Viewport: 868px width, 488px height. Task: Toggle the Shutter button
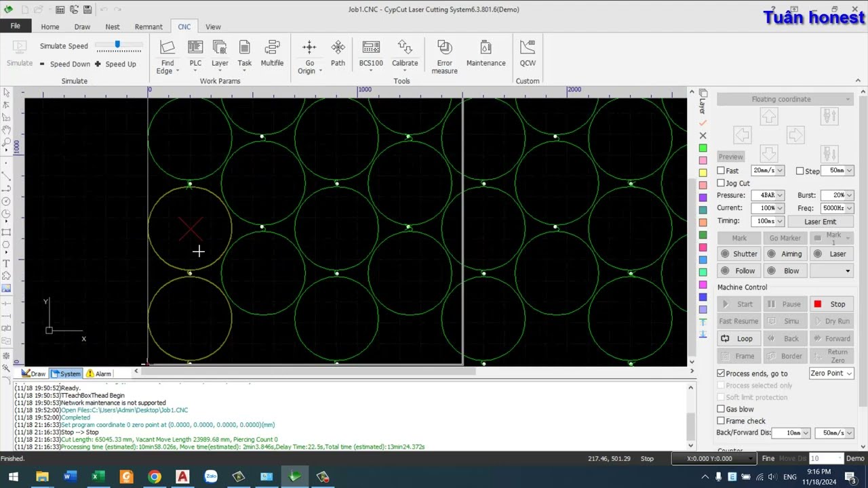739,253
